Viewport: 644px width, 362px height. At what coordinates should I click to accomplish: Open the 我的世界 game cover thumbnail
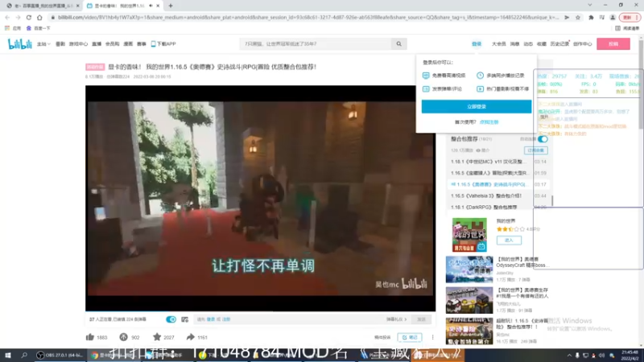[x=469, y=235]
